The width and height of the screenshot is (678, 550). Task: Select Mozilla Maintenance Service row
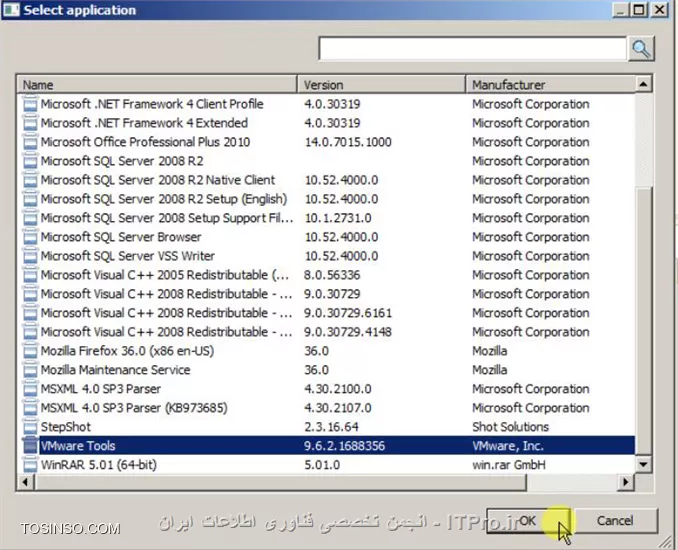326,370
